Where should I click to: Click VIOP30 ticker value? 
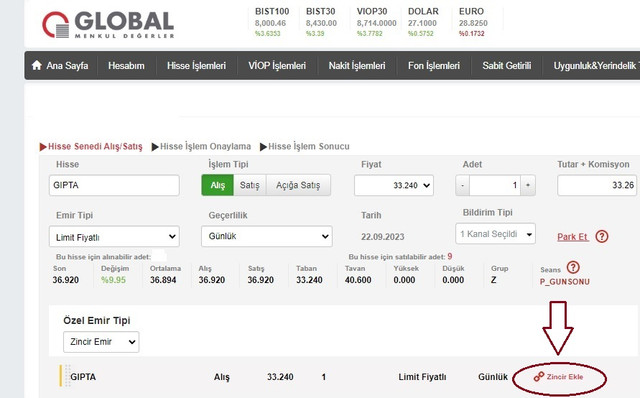(x=376, y=23)
